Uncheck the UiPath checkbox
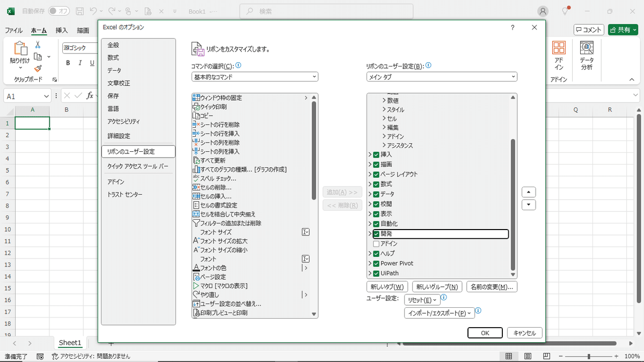This screenshot has width=644, height=362. click(376, 274)
